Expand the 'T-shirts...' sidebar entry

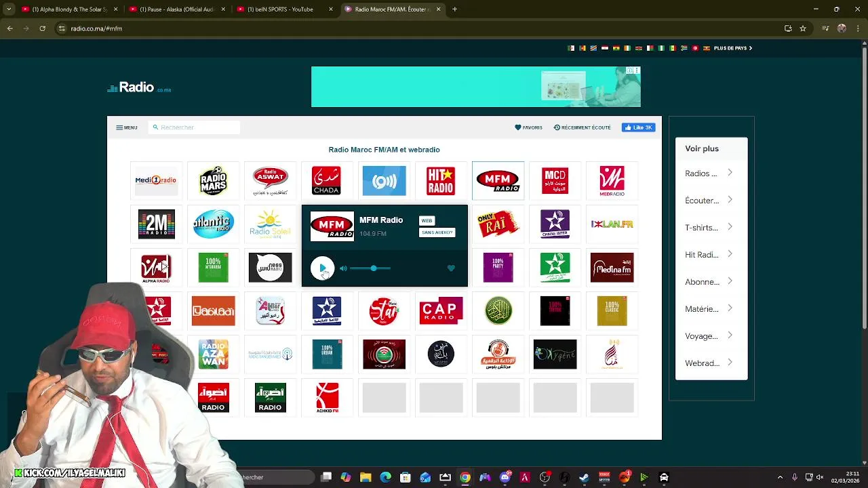click(709, 228)
